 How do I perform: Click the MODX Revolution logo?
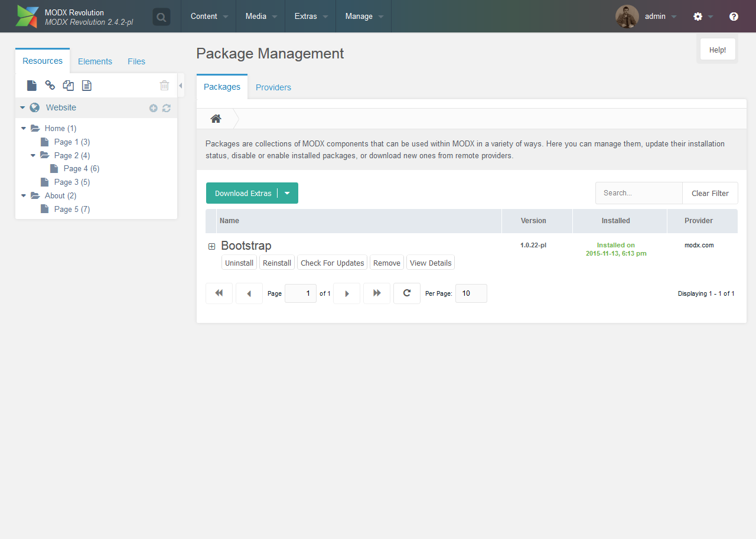pyautogui.click(x=27, y=17)
